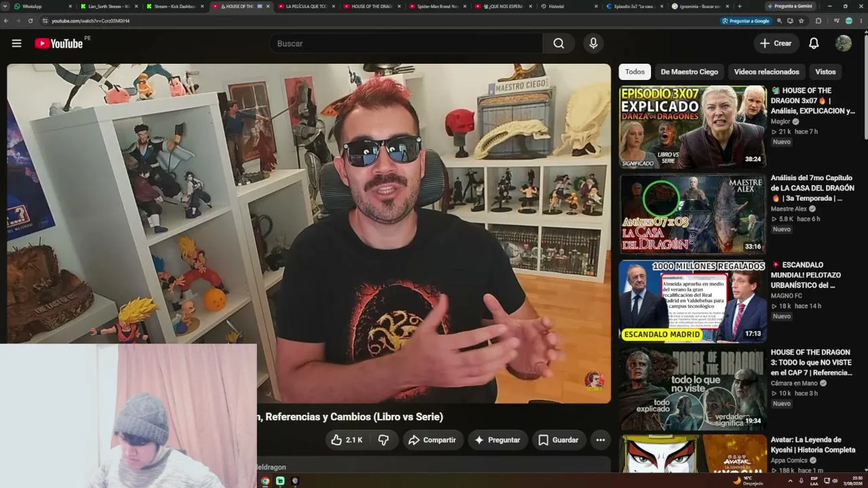Click the Crear button

pyautogui.click(x=776, y=43)
